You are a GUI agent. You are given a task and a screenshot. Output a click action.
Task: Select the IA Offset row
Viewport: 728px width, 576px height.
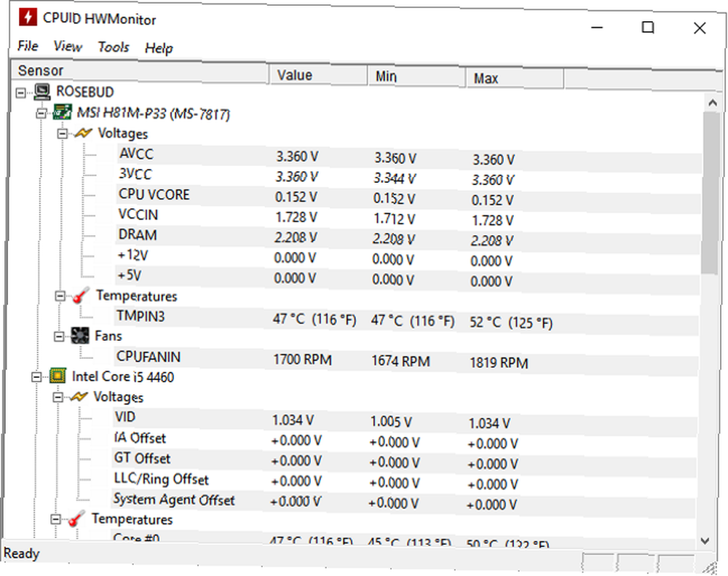405,441
